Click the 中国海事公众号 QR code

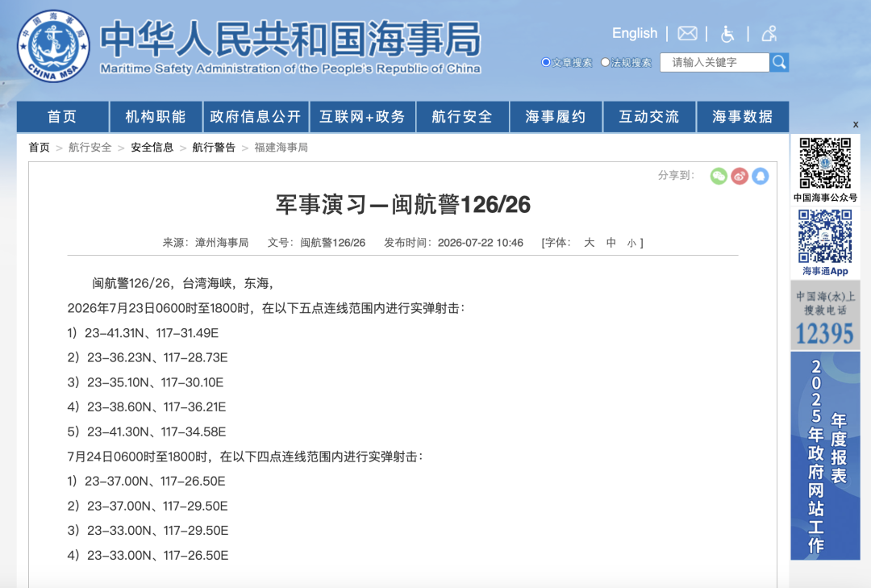tap(825, 164)
